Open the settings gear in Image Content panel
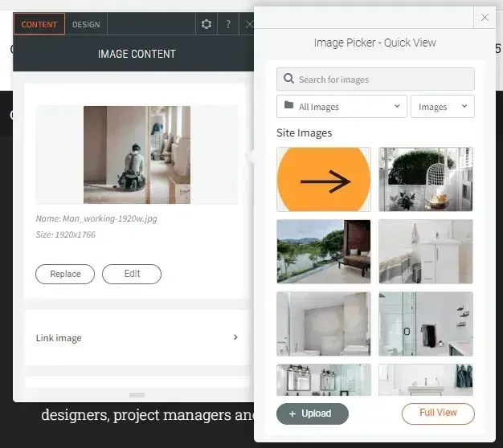Screen dimensions: 503x448 [x=207, y=24]
